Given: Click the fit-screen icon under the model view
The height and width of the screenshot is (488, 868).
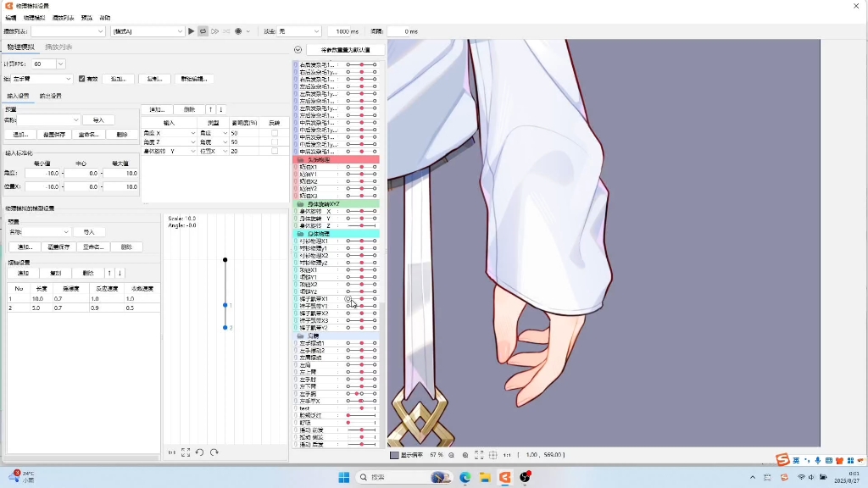Looking at the screenshot, I should click(x=479, y=455).
